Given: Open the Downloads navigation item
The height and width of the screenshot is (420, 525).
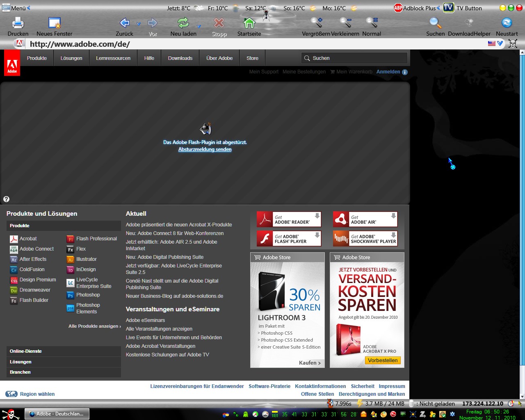Looking at the screenshot, I should point(180,58).
